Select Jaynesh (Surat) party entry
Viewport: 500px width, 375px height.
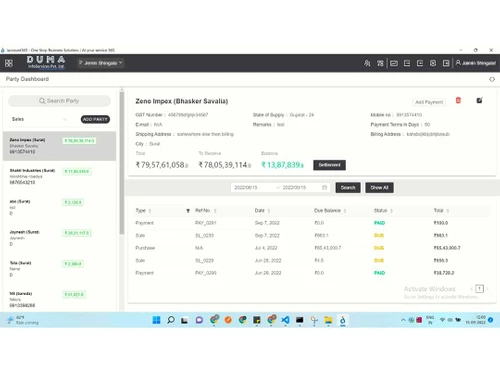[x=59, y=238]
